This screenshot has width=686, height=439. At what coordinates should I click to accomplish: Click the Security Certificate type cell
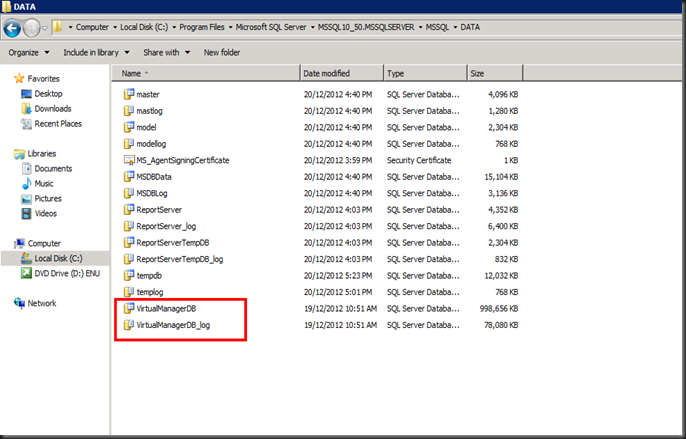click(419, 160)
